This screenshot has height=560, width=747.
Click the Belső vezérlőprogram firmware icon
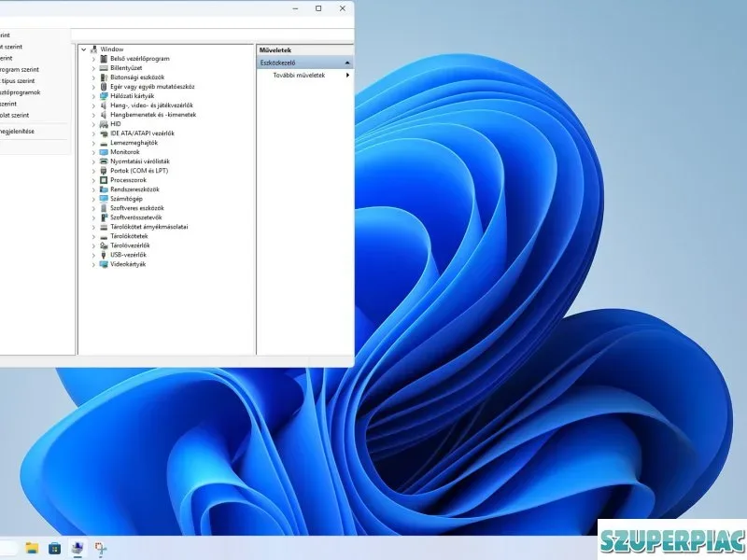(x=104, y=59)
